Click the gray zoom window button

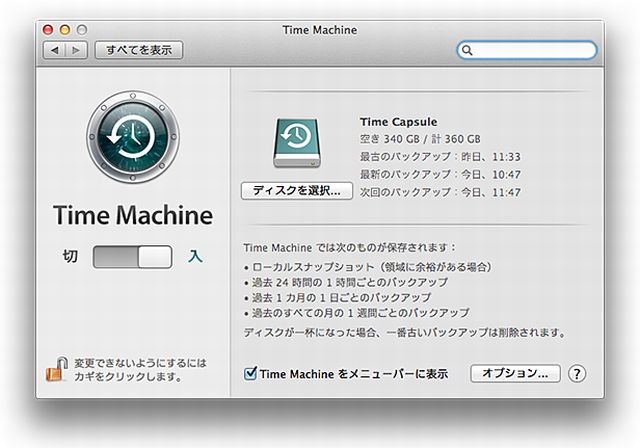point(82,30)
